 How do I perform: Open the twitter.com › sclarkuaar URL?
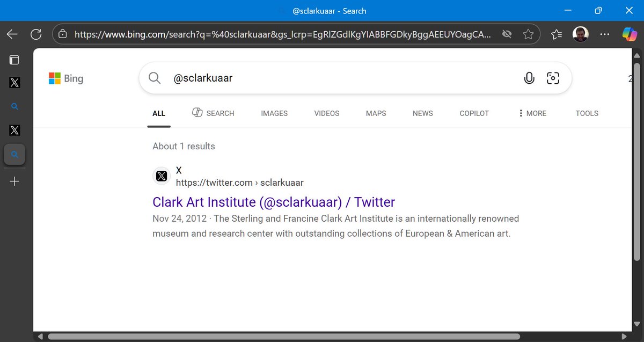tap(240, 183)
